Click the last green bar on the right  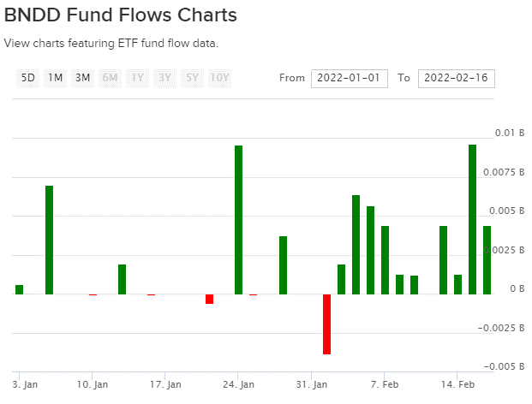[487, 259]
